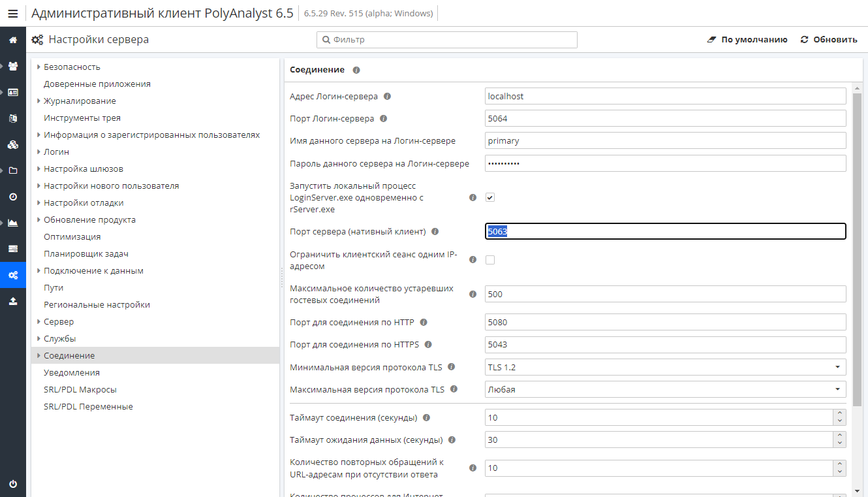Screen dimensions: 868x497
Task: Open Минимальная версия протокола TLS dropdown
Action: [x=666, y=367]
